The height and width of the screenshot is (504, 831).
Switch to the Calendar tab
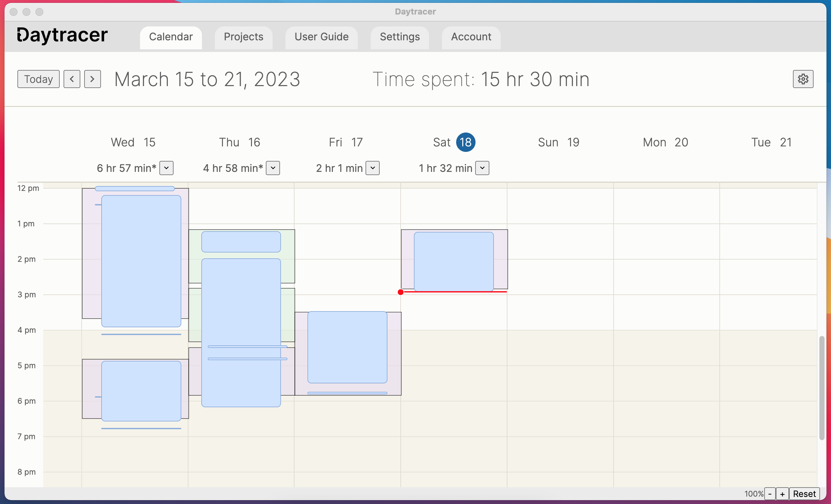[171, 37]
